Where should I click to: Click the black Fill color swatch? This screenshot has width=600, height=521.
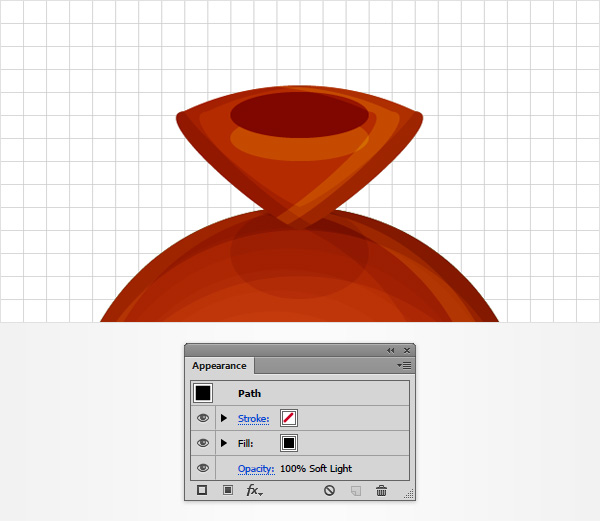[x=289, y=443]
